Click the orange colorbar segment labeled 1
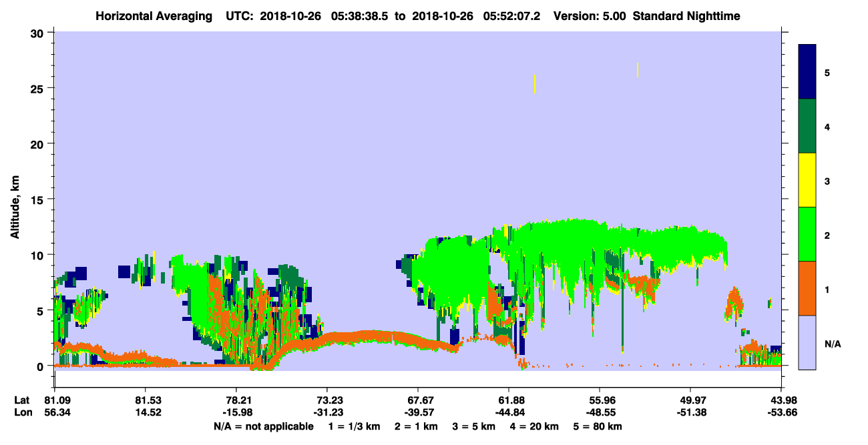 [x=807, y=288]
